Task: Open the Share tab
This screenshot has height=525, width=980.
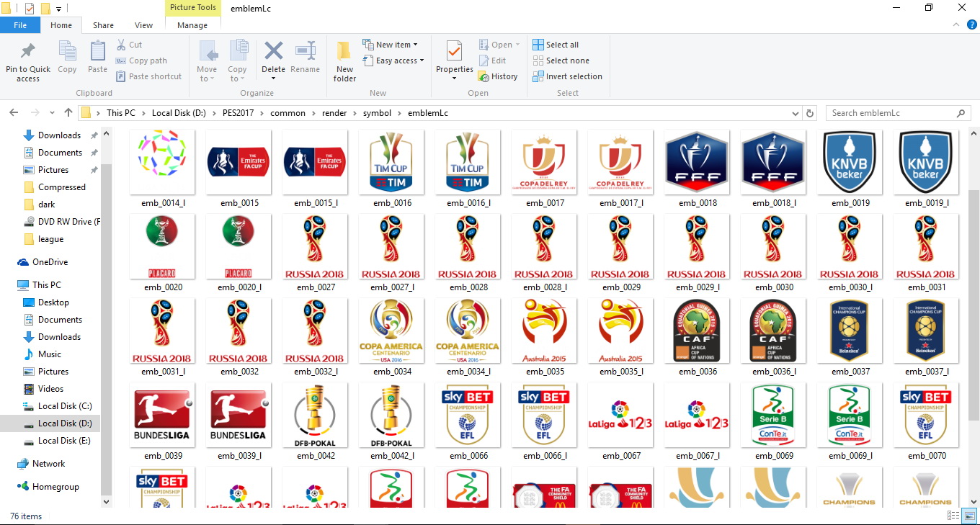Action: pyautogui.click(x=103, y=24)
